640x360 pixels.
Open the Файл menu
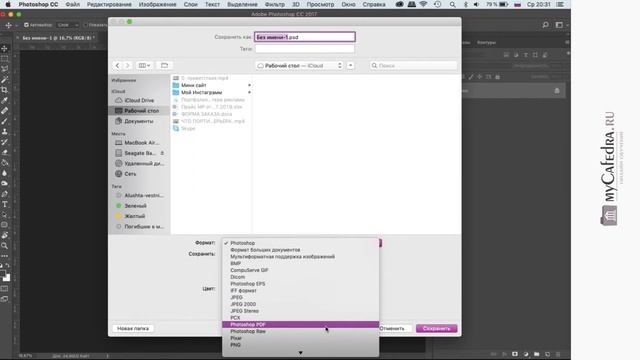(x=73, y=4)
